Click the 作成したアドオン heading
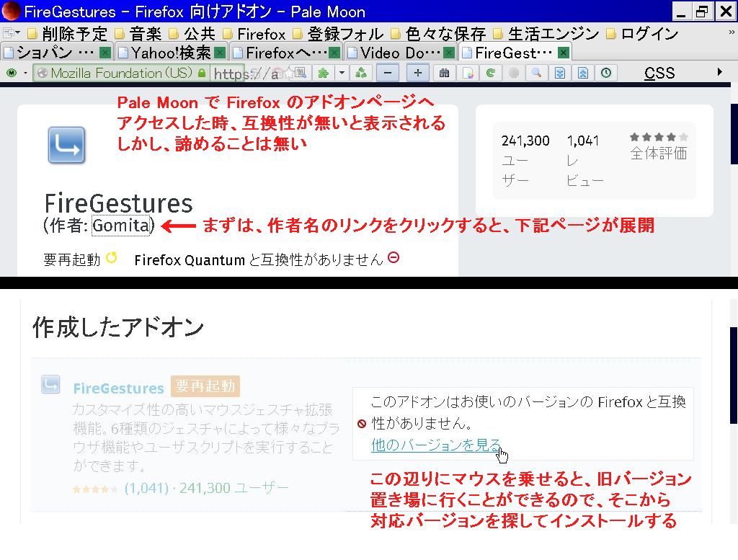This screenshot has height=560, width=738. 117,327
